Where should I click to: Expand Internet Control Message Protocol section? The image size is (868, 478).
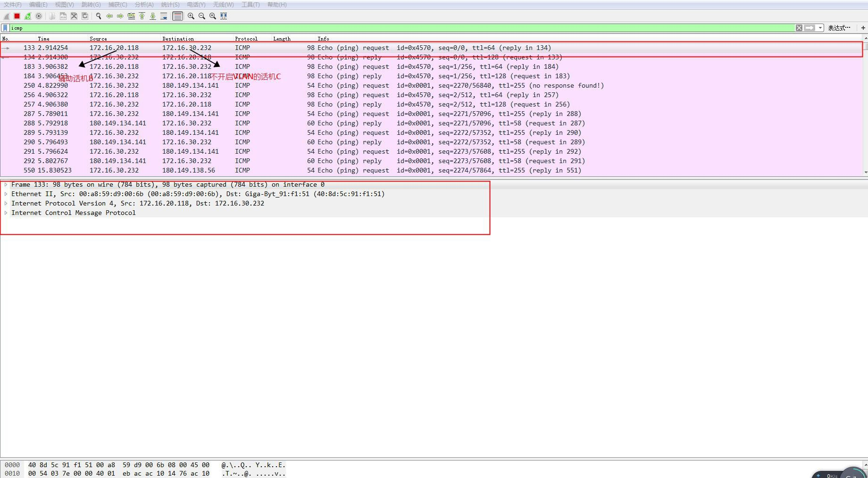tap(6, 213)
